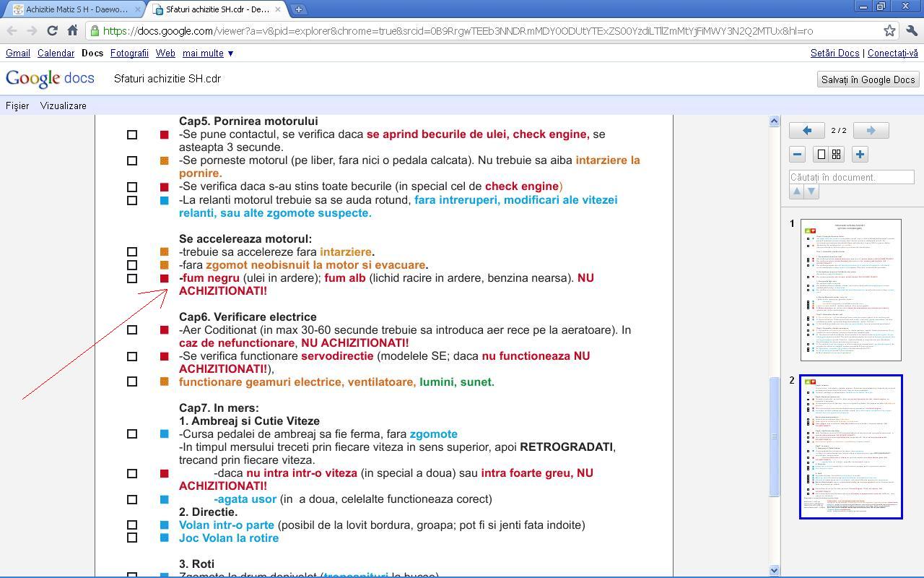Find previous search result arrow

tap(797, 191)
